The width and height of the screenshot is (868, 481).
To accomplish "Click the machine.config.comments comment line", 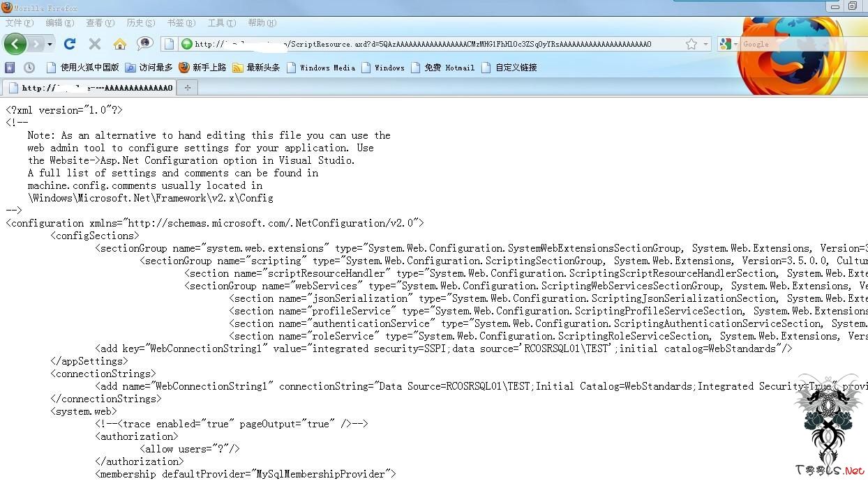I will (x=145, y=185).
